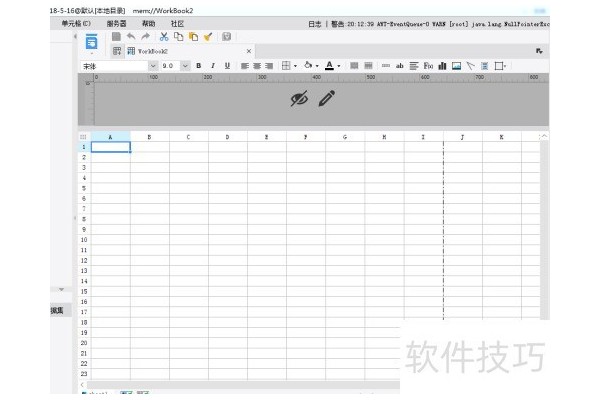Open the 服务器 menu
The height and width of the screenshot is (400, 600).
click(x=116, y=23)
